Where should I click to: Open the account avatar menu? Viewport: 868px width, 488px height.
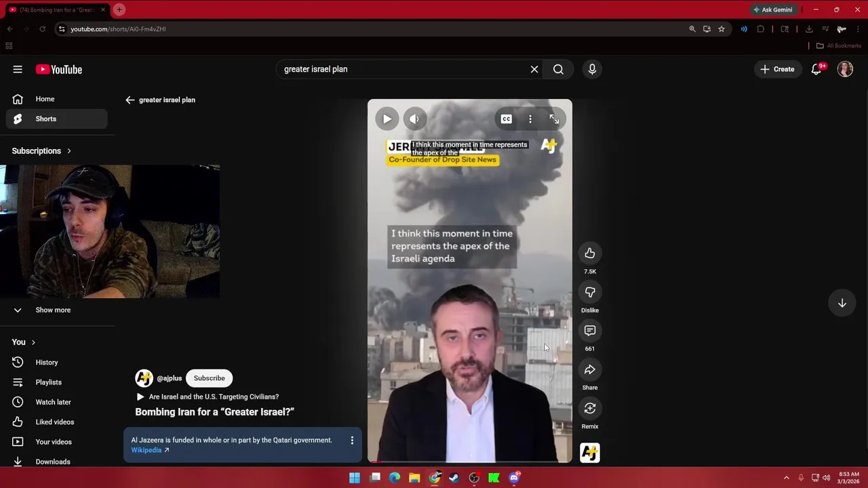coord(845,69)
